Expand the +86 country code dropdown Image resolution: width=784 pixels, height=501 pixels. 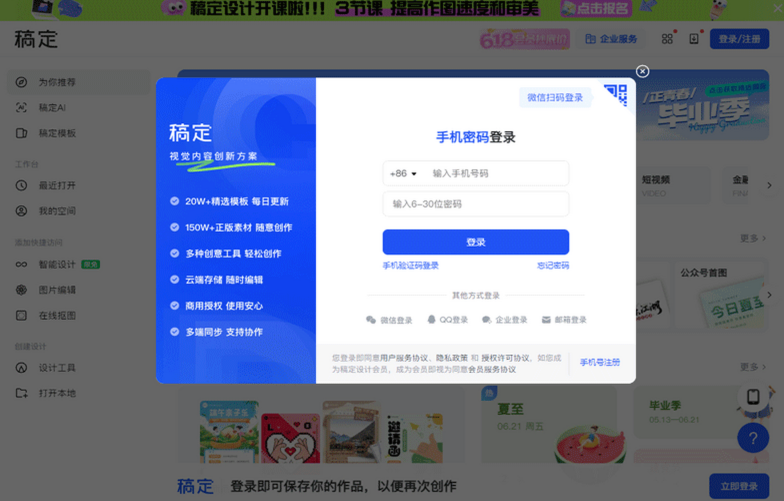403,174
